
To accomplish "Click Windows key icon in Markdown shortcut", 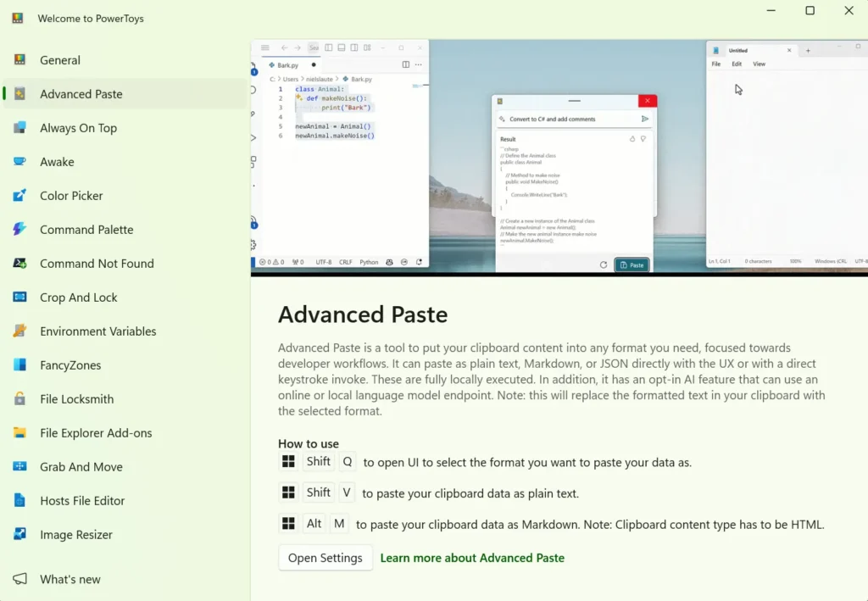I will (288, 524).
